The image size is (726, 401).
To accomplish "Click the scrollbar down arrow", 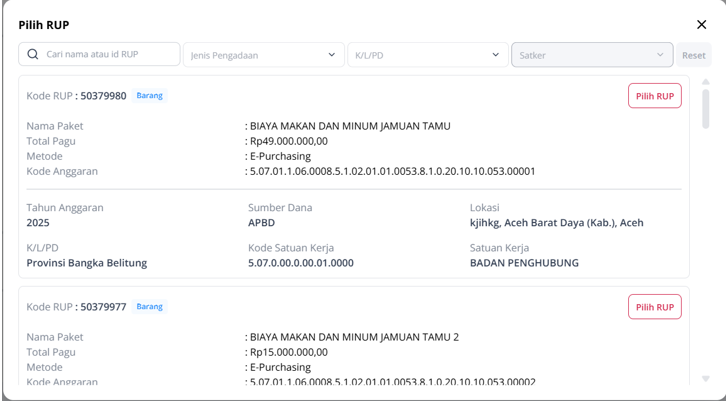I will [x=706, y=378].
